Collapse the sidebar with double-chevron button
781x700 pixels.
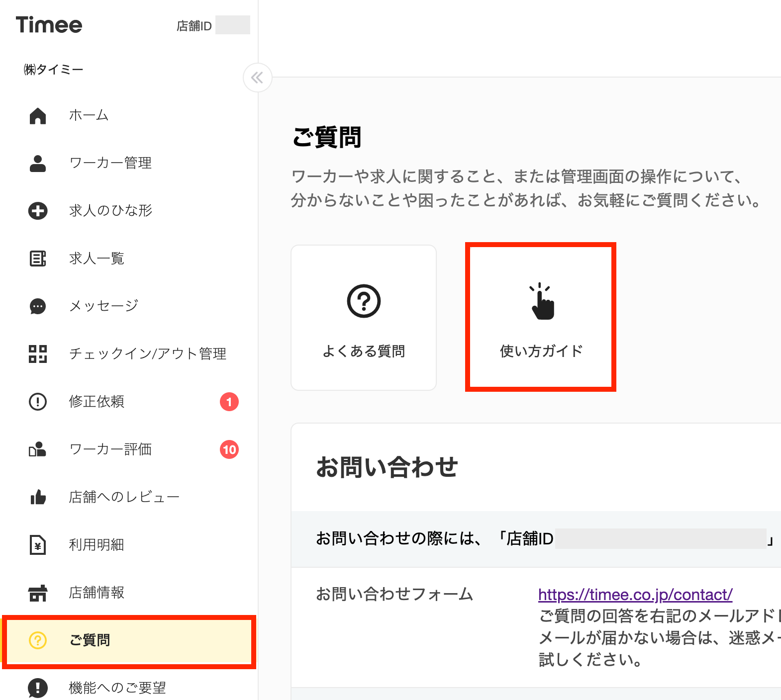[x=257, y=78]
